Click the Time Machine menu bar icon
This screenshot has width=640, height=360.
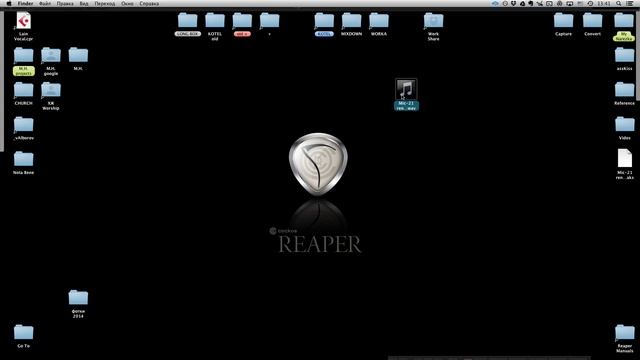point(590,4)
